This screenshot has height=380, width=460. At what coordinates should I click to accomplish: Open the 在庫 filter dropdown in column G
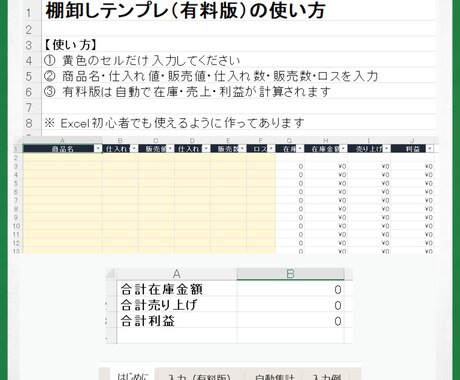pyautogui.click(x=300, y=149)
